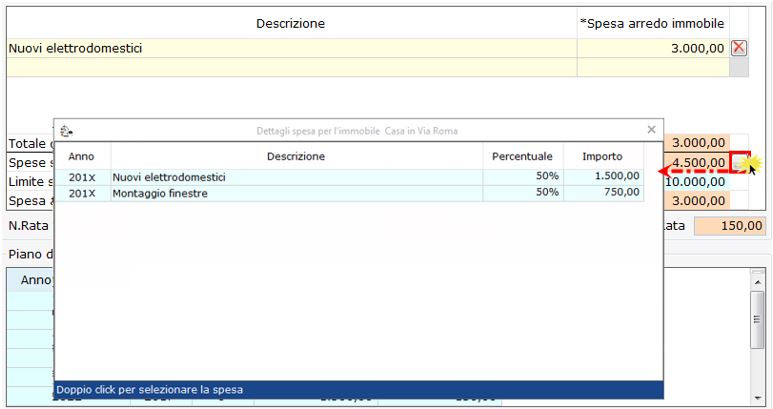
Task: Click the 10.000,00 limit value field
Action: point(696,182)
